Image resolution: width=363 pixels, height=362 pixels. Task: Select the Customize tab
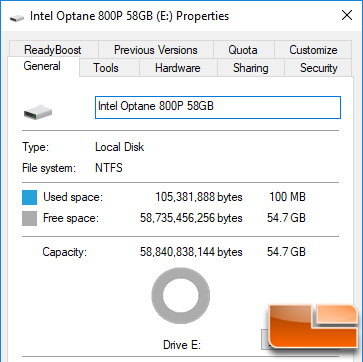coord(313,50)
